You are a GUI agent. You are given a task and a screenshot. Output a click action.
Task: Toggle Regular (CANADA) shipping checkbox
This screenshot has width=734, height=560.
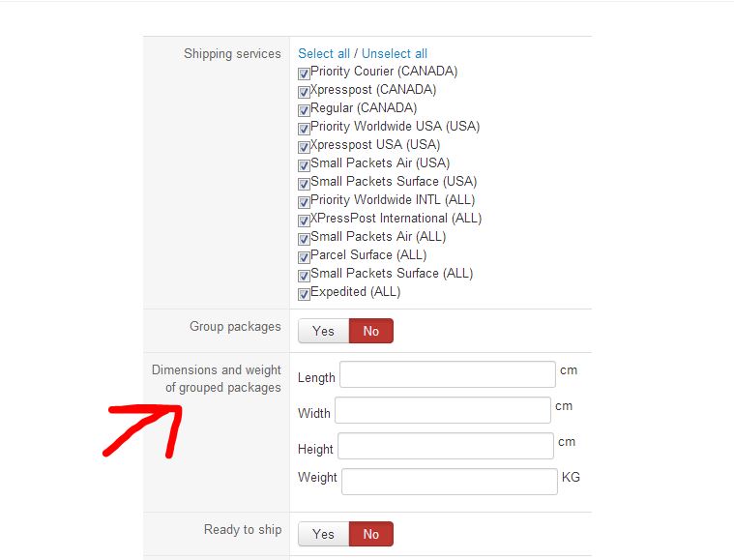pyautogui.click(x=304, y=109)
